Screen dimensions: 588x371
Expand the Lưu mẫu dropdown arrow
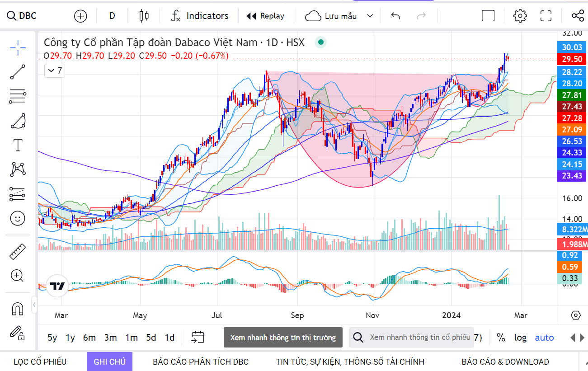(370, 16)
